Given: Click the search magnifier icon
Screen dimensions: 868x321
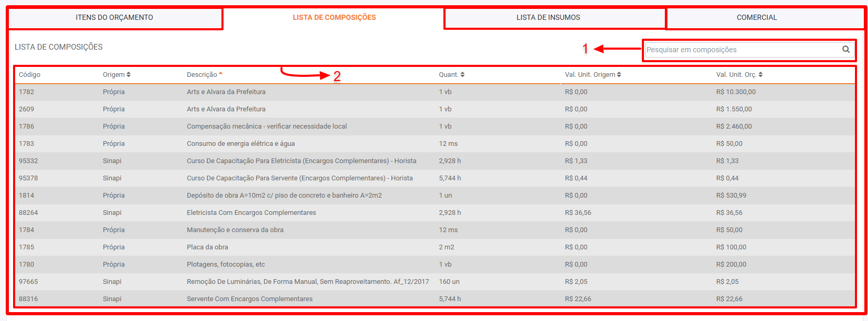Looking at the screenshot, I should point(846,50).
